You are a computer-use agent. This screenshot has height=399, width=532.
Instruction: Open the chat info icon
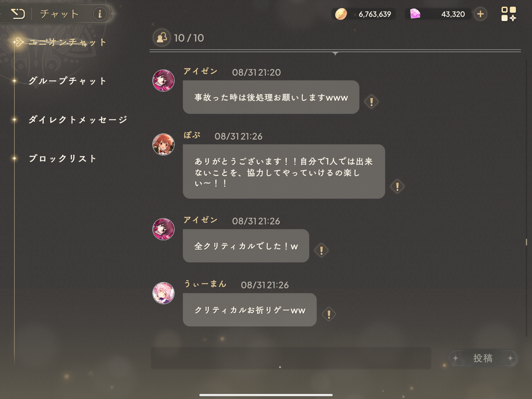pyautogui.click(x=100, y=14)
